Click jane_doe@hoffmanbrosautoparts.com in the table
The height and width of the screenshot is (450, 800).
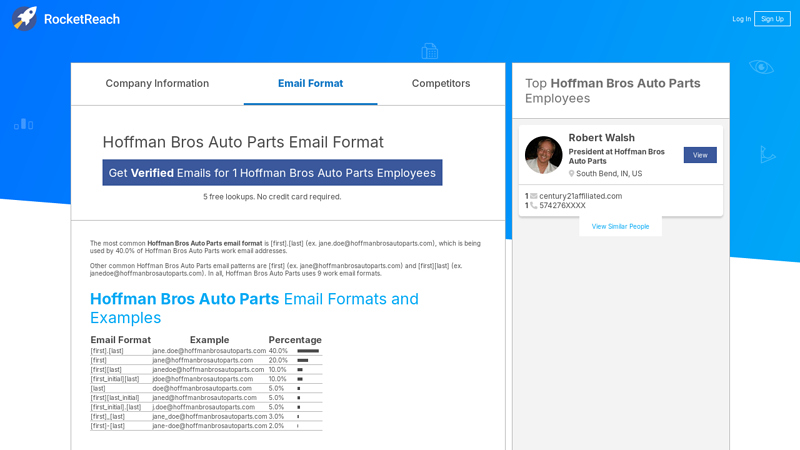pyautogui.click(x=210, y=416)
